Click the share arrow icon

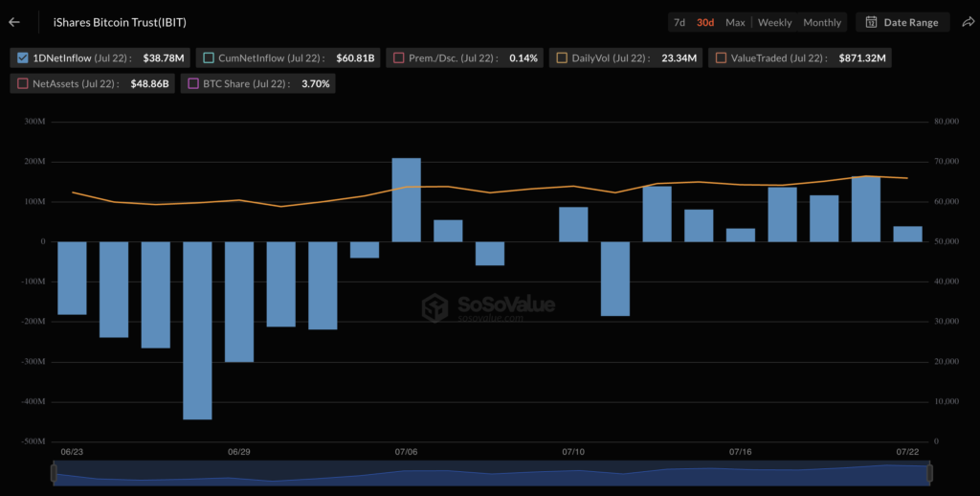point(968,22)
